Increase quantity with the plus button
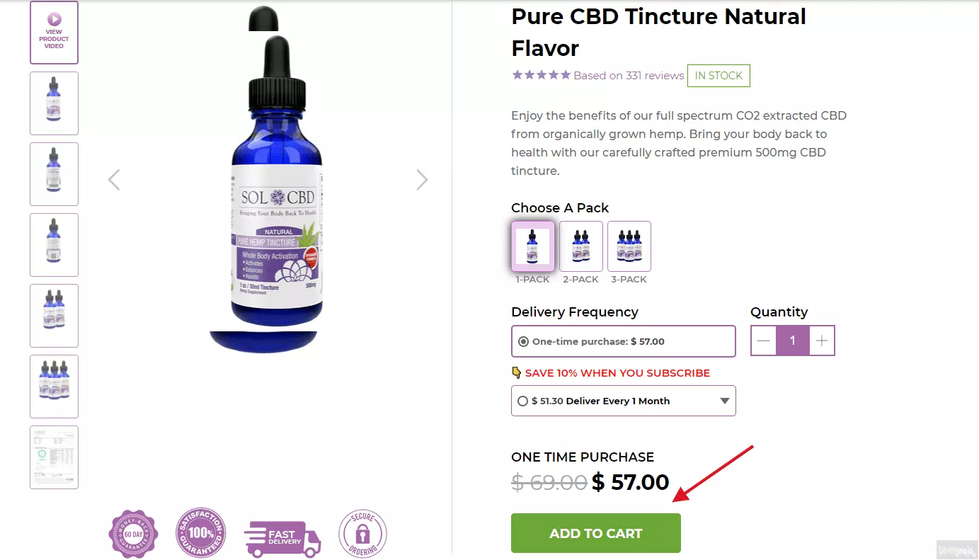979x560 pixels. tap(821, 341)
